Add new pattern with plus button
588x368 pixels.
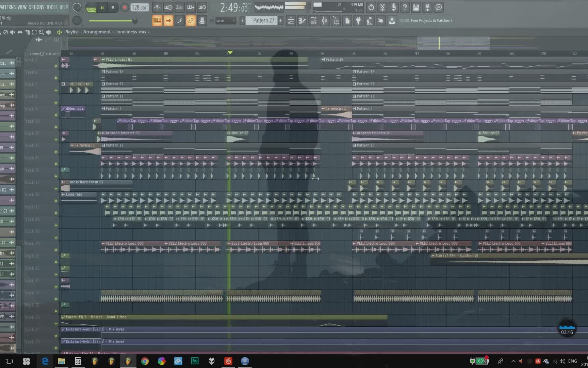(x=280, y=21)
